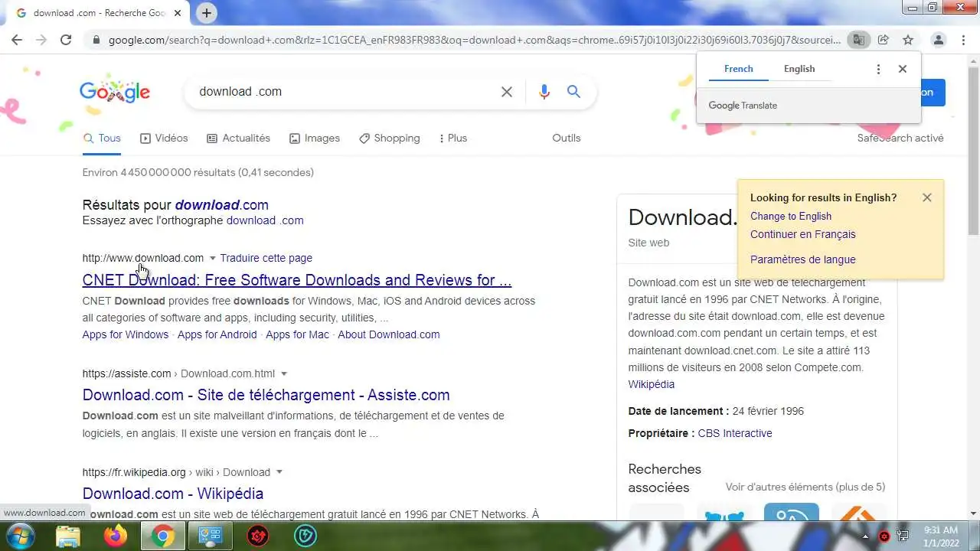Click the teal shield icon in taskbar
The image size is (980, 551).
[x=305, y=536]
